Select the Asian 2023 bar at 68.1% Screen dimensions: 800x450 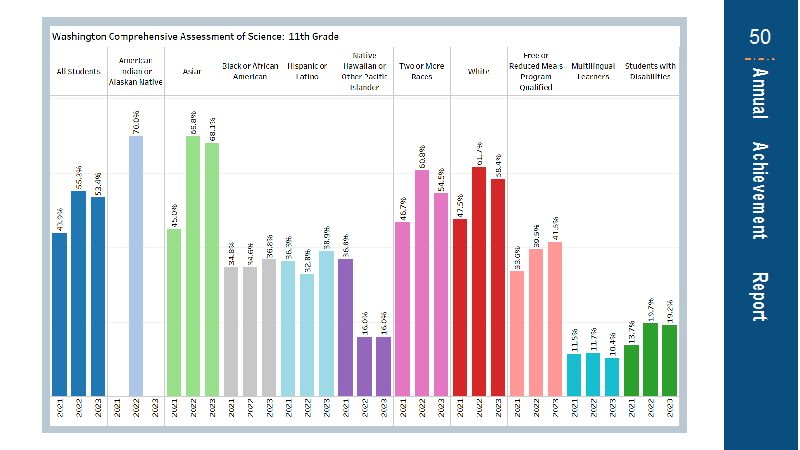[212, 269]
